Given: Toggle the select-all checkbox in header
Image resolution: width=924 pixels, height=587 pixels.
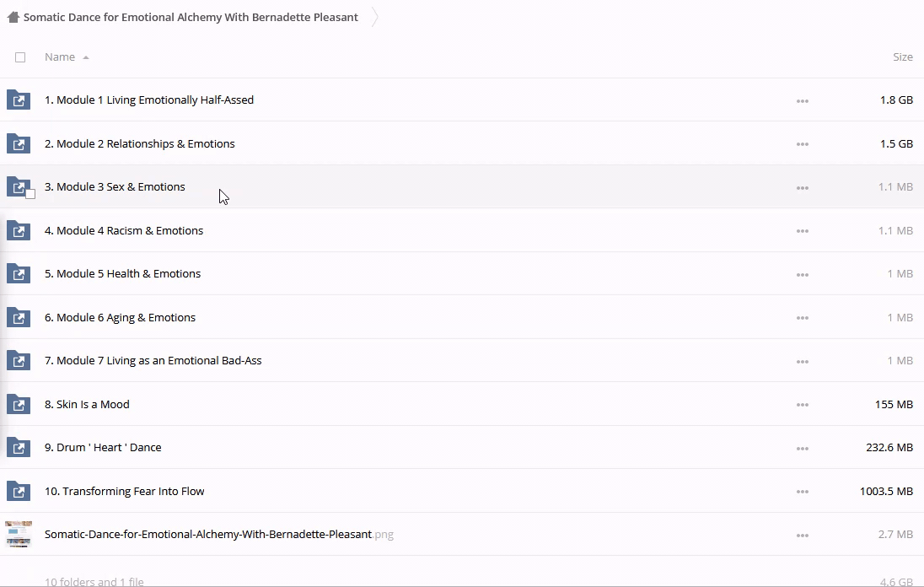Looking at the screenshot, I should pos(20,57).
